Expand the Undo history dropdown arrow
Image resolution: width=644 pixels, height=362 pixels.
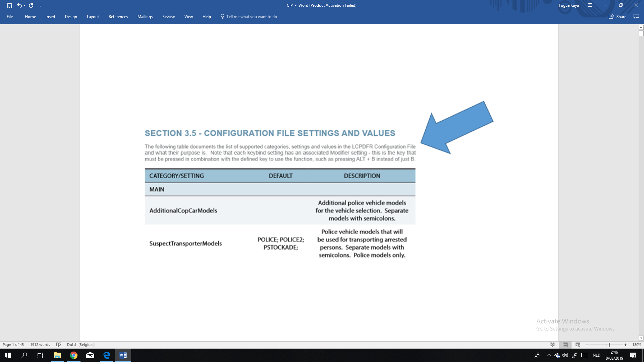(25, 6)
